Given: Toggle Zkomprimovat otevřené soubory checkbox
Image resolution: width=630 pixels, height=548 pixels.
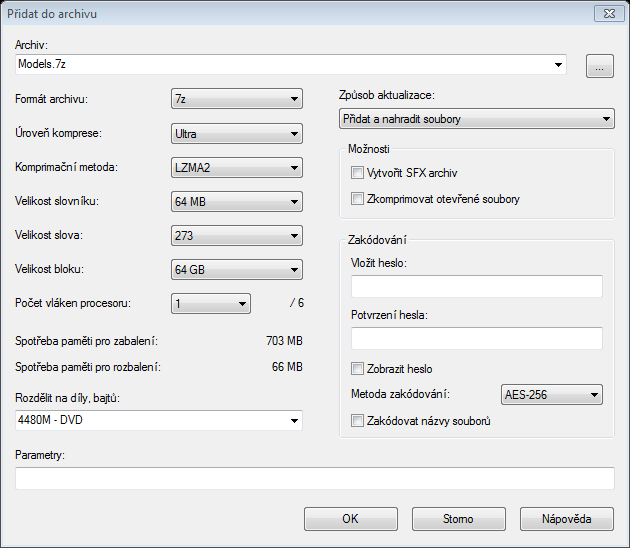Looking at the screenshot, I should click(x=358, y=199).
